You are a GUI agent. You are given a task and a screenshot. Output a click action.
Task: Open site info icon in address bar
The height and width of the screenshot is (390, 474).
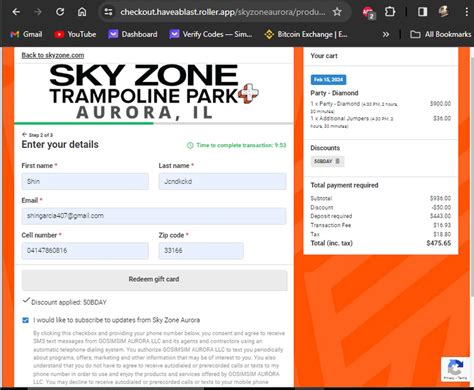[108, 12]
